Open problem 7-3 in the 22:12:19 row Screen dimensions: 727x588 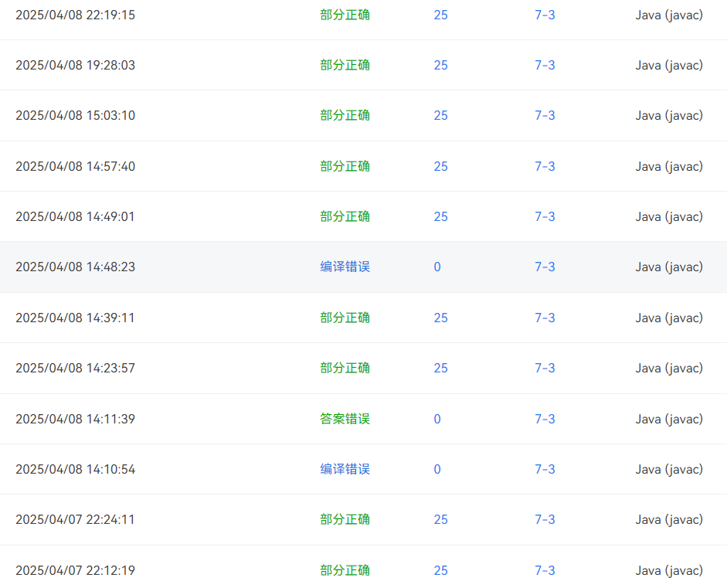545,570
